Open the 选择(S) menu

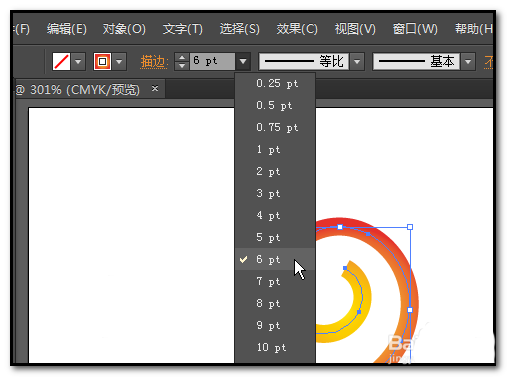click(240, 29)
